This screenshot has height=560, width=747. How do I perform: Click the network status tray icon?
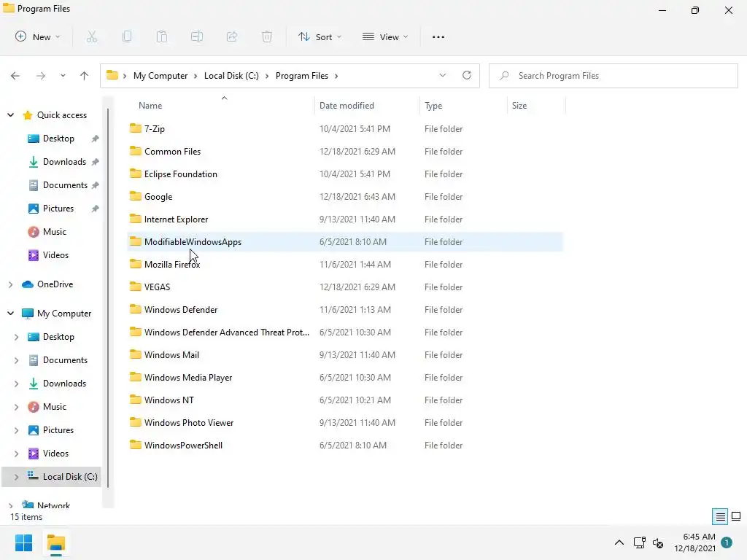pos(639,542)
